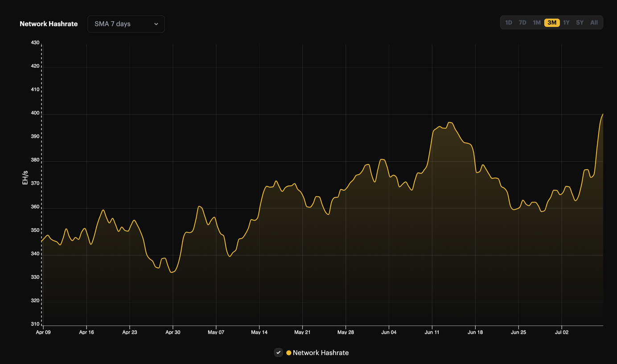The width and height of the screenshot is (617, 364).
Task: Switch to the 5Y time range
Action: click(580, 23)
